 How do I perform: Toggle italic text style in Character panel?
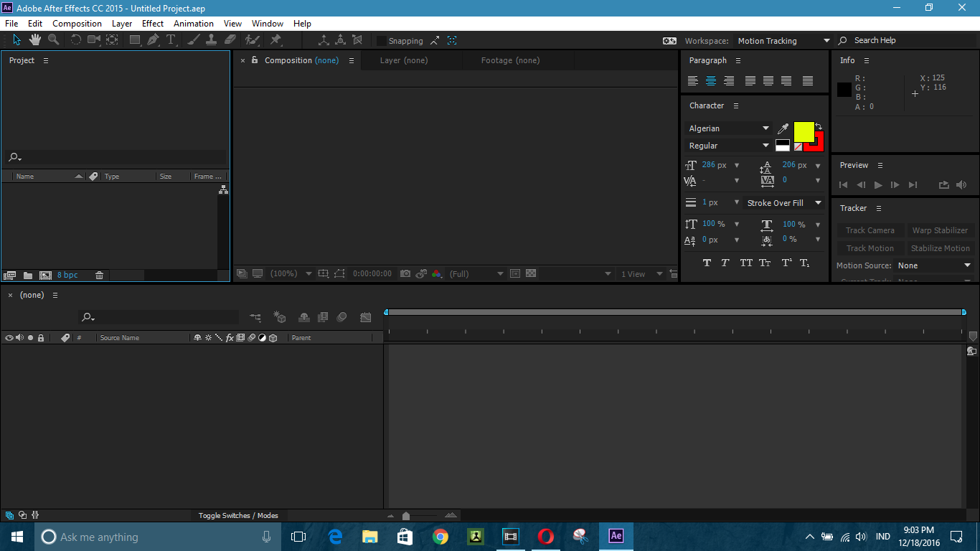(x=725, y=263)
